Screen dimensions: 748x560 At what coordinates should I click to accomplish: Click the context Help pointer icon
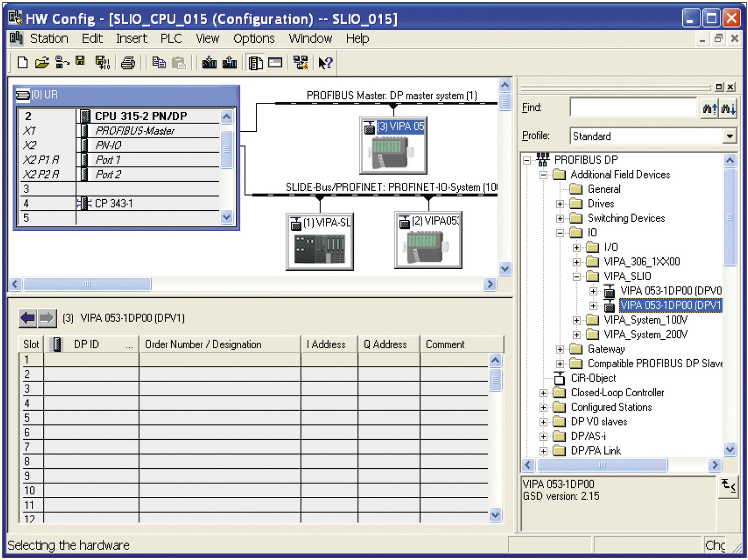point(325,63)
